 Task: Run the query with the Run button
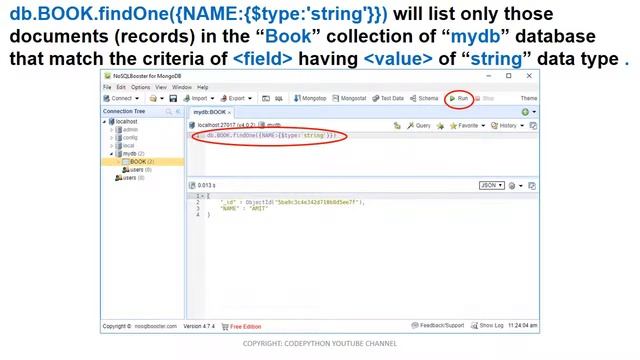[459, 98]
